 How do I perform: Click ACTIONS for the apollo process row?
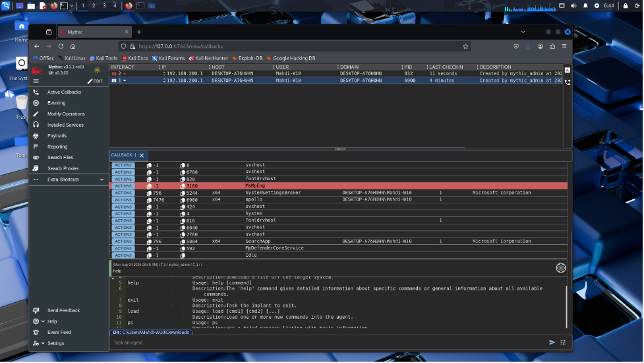123,200
